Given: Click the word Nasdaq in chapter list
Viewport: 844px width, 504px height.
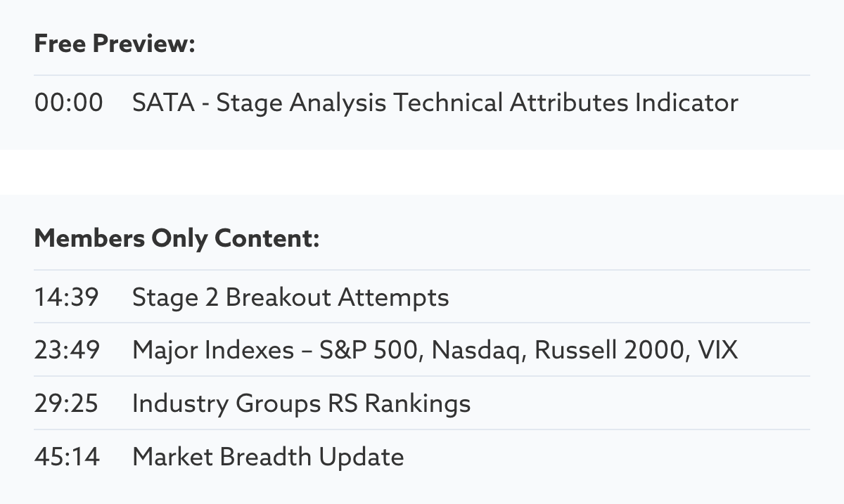Looking at the screenshot, I should pos(477,350).
